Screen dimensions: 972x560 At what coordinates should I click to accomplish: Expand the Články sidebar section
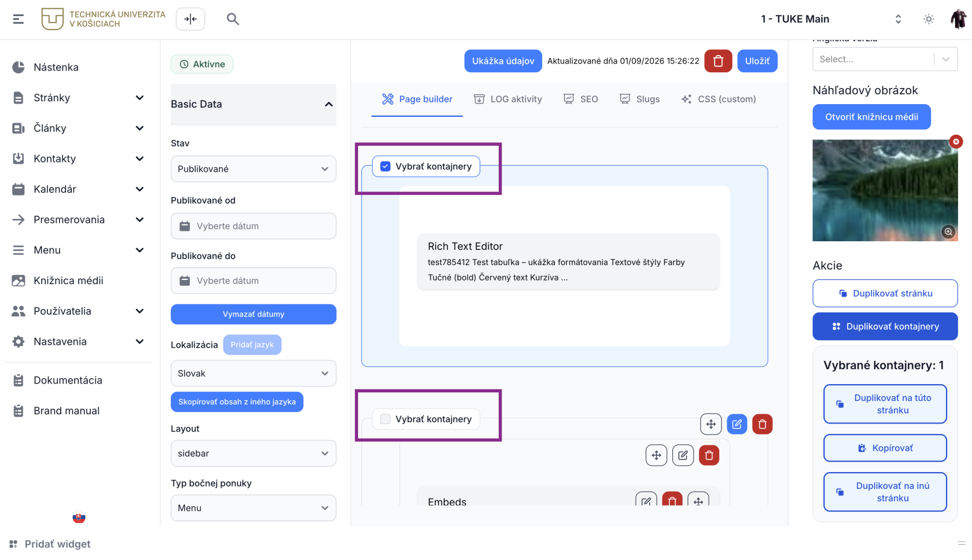click(x=139, y=128)
